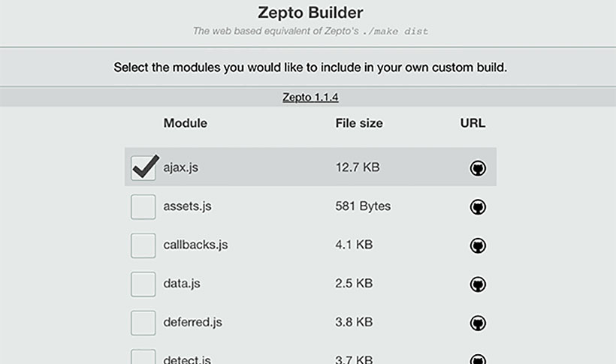Tick the data.js checkbox

click(143, 284)
